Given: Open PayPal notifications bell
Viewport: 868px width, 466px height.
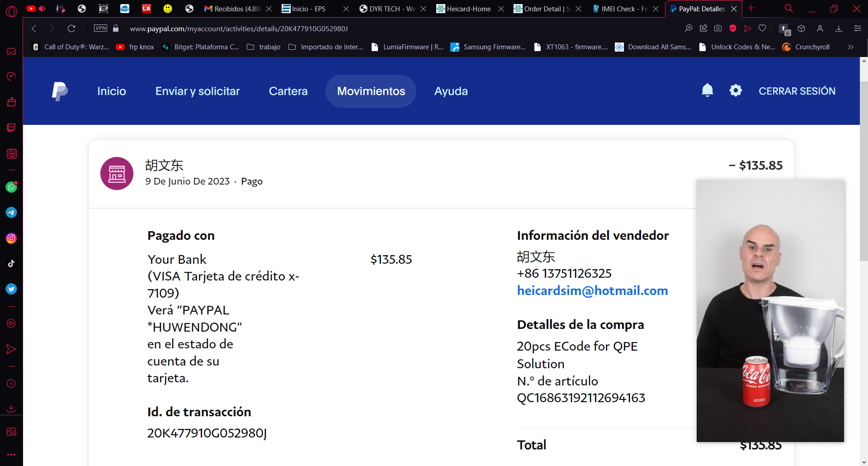Looking at the screenshot, I should coord(708,90).
